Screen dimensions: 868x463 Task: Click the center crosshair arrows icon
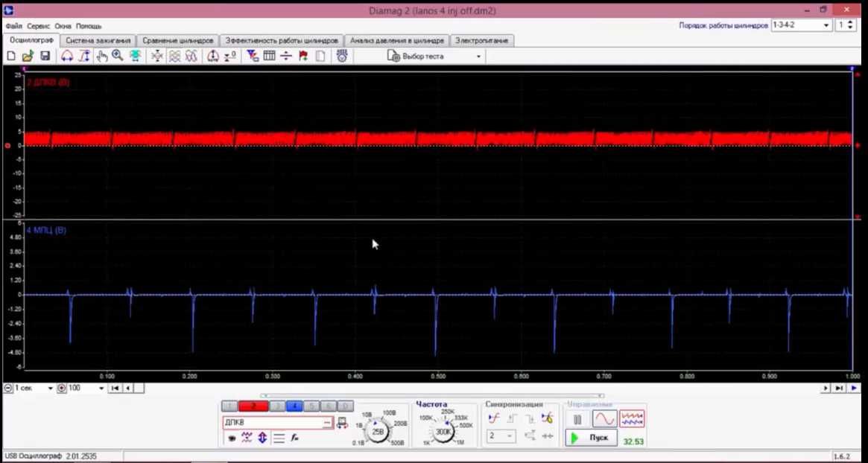[x=158, y=56]
